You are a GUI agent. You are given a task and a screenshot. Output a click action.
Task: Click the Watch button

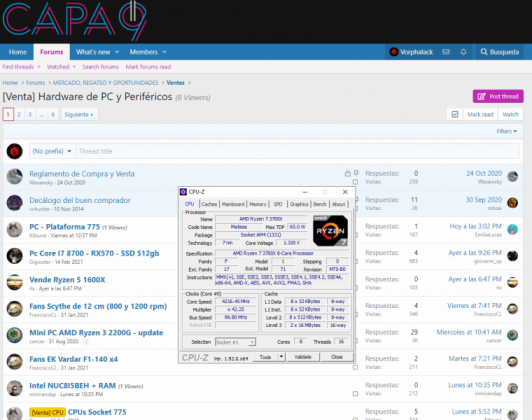pyautogui.click(x=510, y=114)
